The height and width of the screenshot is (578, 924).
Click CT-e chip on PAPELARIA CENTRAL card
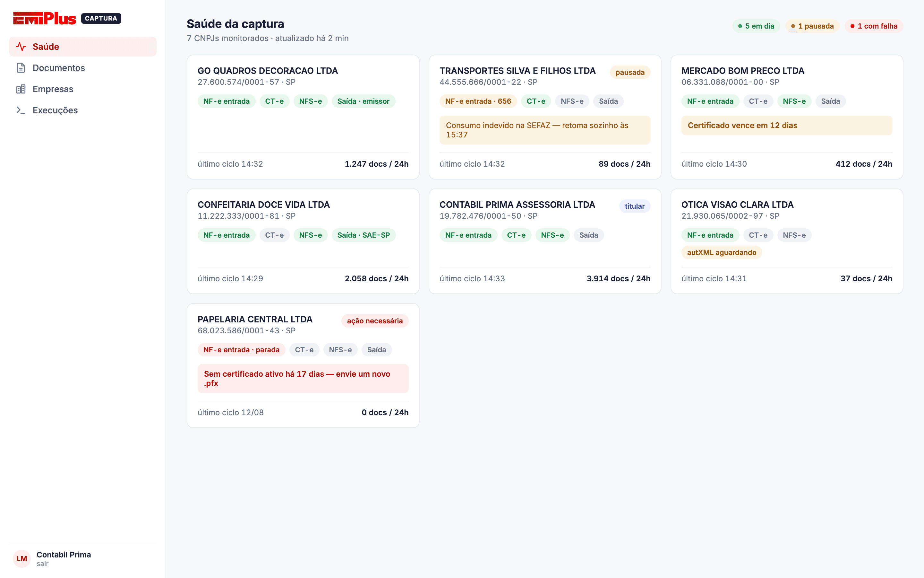[304, 350]
